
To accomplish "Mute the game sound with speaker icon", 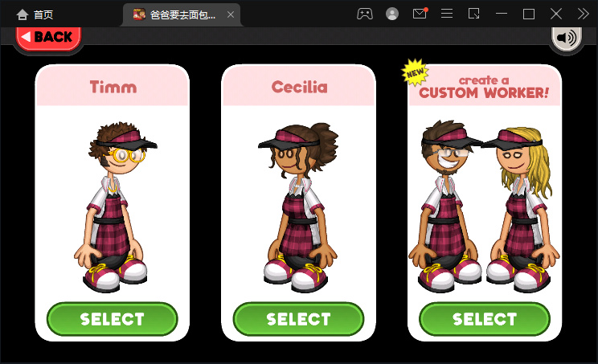I will coord(567,38).
